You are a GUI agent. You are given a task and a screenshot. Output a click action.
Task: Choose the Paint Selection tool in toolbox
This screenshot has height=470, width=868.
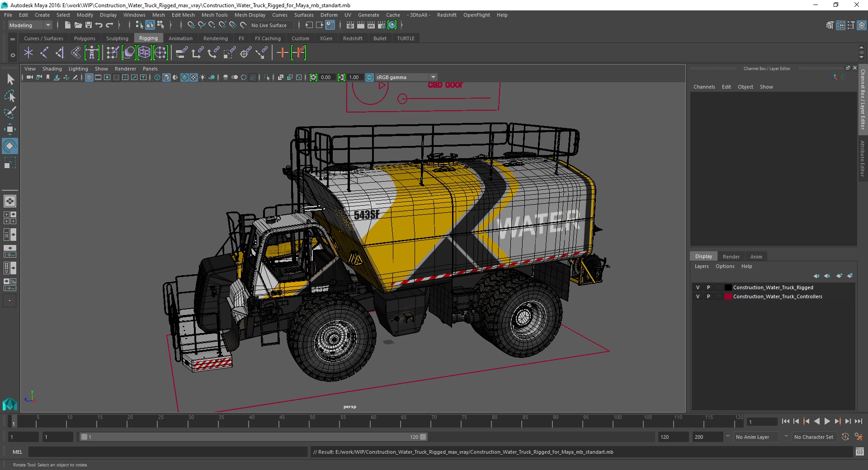10,112
